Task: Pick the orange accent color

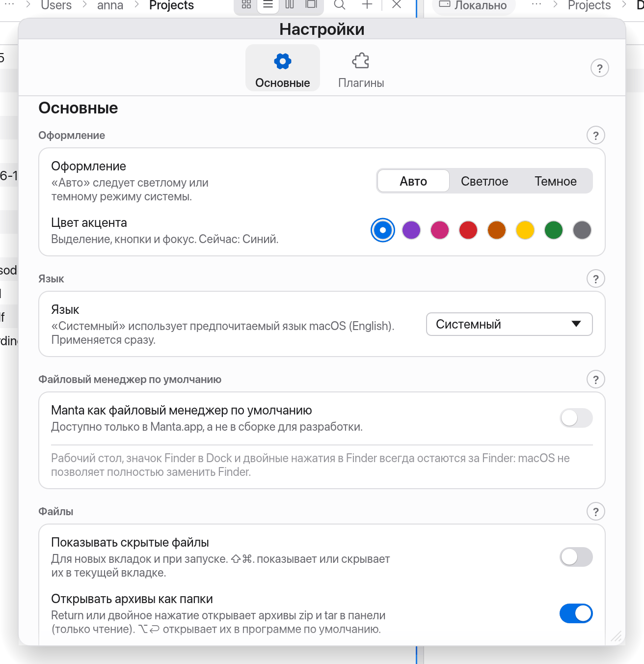Action: pyautogui.click(x=497, y=230)
